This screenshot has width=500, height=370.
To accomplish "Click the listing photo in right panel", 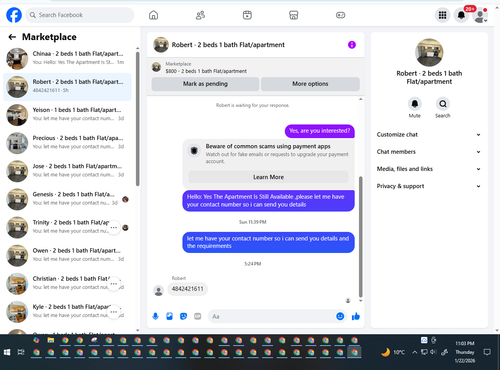I will pyautogui.click(x=429, y=53).
